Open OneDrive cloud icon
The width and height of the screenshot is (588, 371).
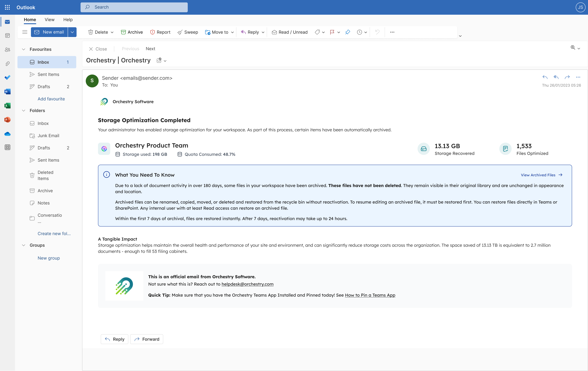(x=7, y=134)
